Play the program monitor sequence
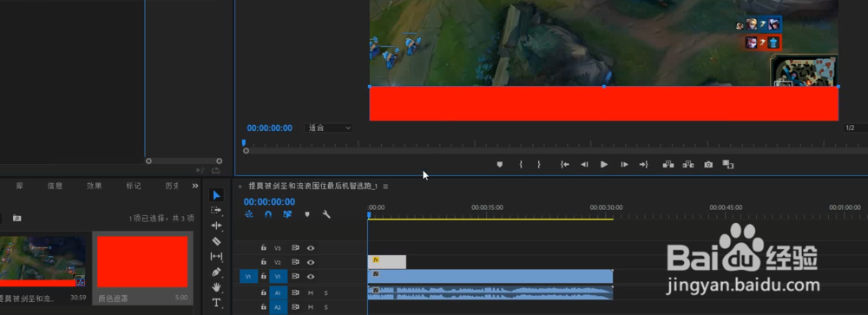The width and height of the screenshot is (868, 315). [x=604, y=164]
